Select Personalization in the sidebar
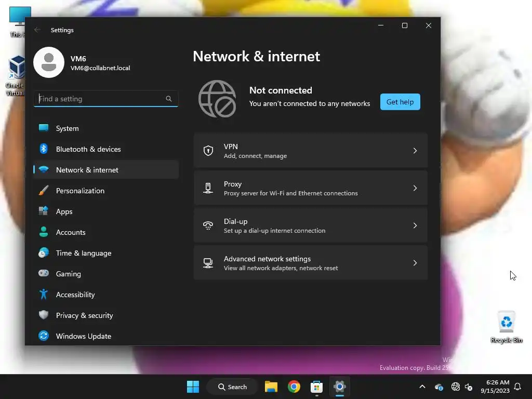Image resolution: width=532 pixels, height=399 pixels. [x=106, y=191]
